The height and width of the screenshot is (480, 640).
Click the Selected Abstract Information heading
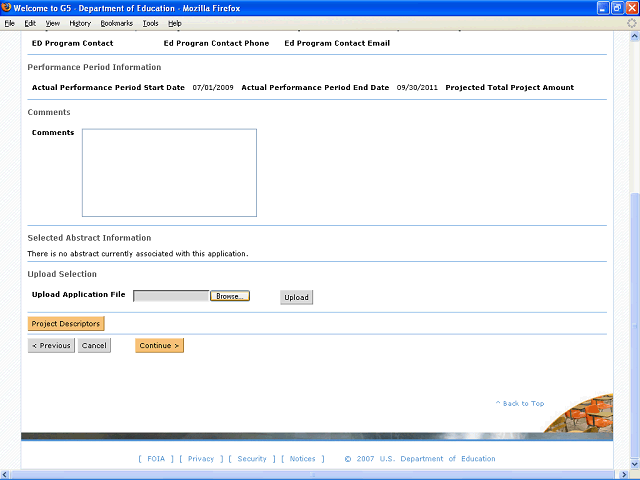(x=89, y=238)
